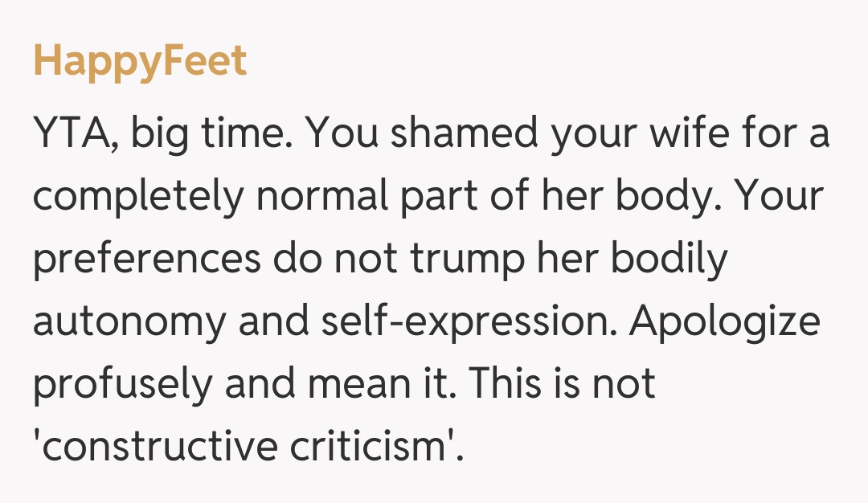Click the word 'Apologize' in the comment
This screenshot has width=868, height=503.
725,321
